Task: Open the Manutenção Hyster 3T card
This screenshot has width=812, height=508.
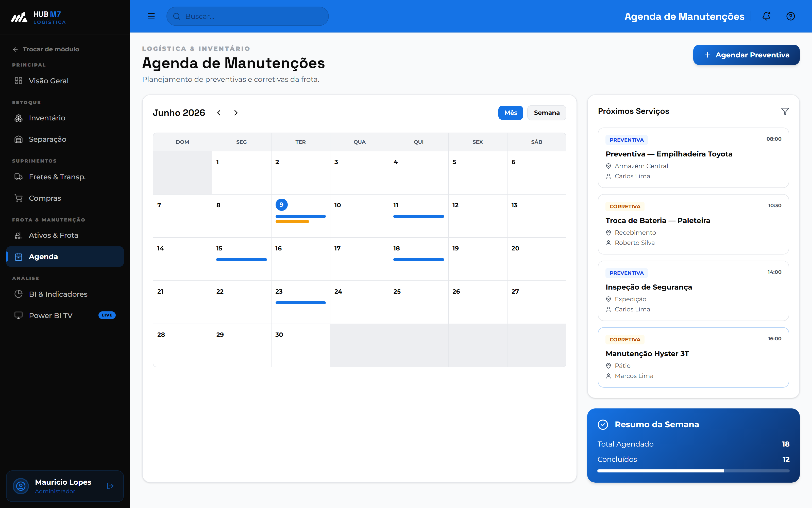Action: [x=693, y=357]
